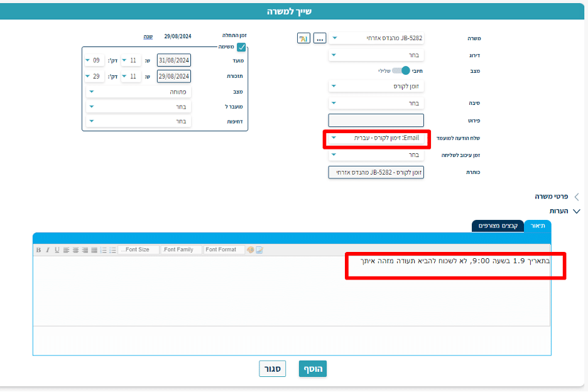Apply italic formatting in editor toolbar
This screenshot has height=392, width=588.
click(x=47, y=250)
